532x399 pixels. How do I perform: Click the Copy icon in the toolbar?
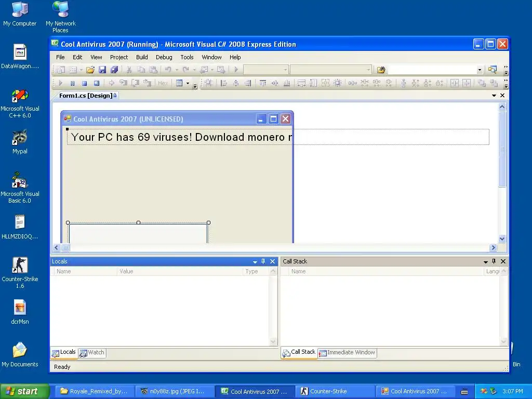tap(141, 70)
